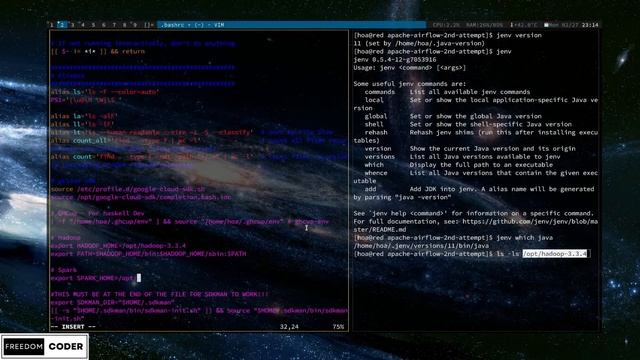The width and height of the screenshot is (640, 360).
Task: Click the 'add' entry in jenv help
Action: (370, 189)
